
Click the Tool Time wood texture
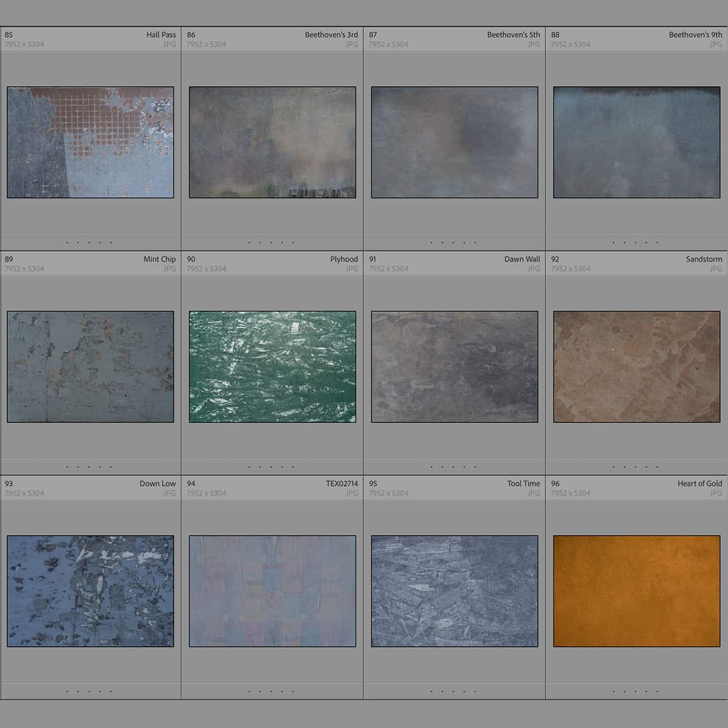pos(454,590)
